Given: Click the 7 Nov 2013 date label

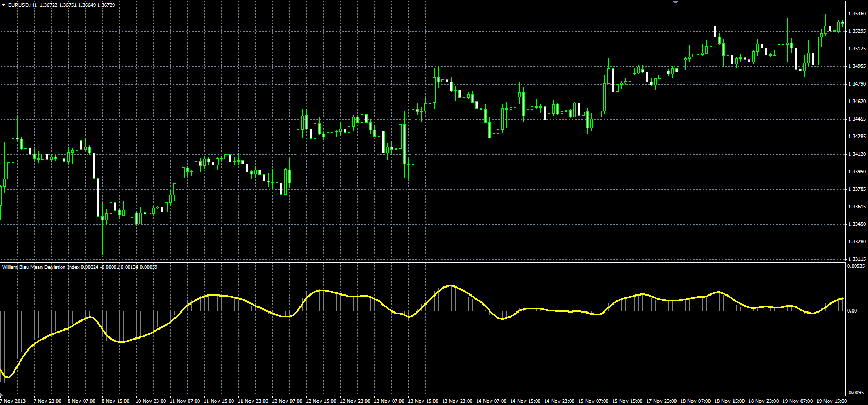Looking at the screenshot, I should pyautogui.click(x=13, y=401).
